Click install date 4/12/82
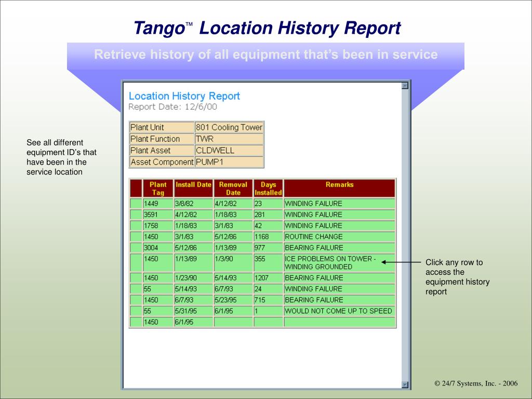This screenshot has width=532, height=399. [x=193, y=215]
